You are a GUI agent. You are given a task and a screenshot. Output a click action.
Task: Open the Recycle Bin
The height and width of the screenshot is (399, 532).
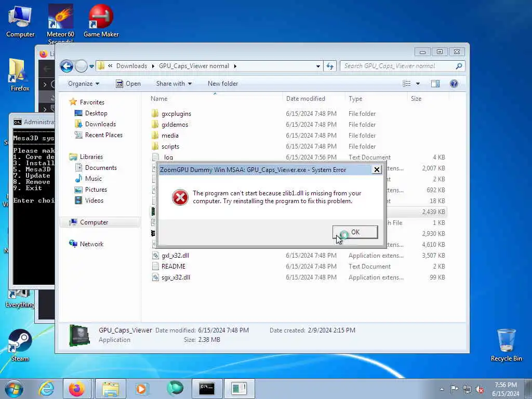(506, 345)
